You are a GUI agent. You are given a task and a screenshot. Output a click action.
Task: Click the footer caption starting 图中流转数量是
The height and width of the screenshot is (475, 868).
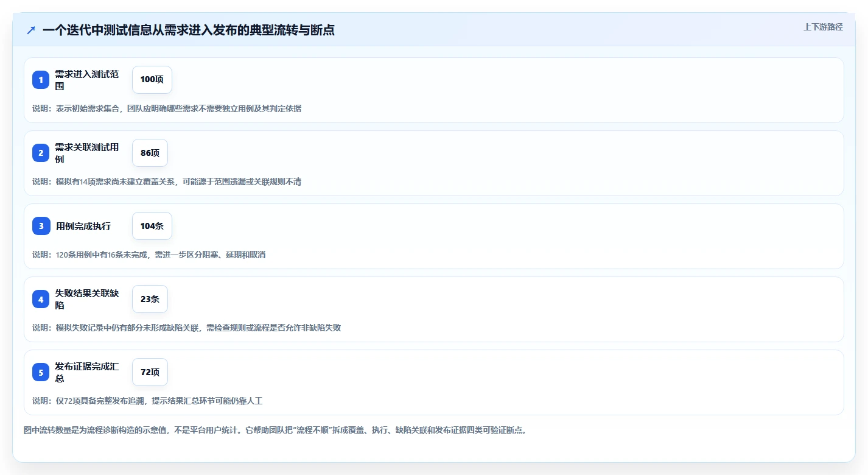(x=275, y=430)
